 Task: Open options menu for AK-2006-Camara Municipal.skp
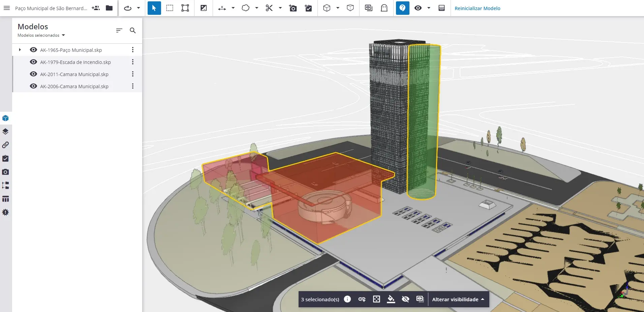tap(133, 86)
